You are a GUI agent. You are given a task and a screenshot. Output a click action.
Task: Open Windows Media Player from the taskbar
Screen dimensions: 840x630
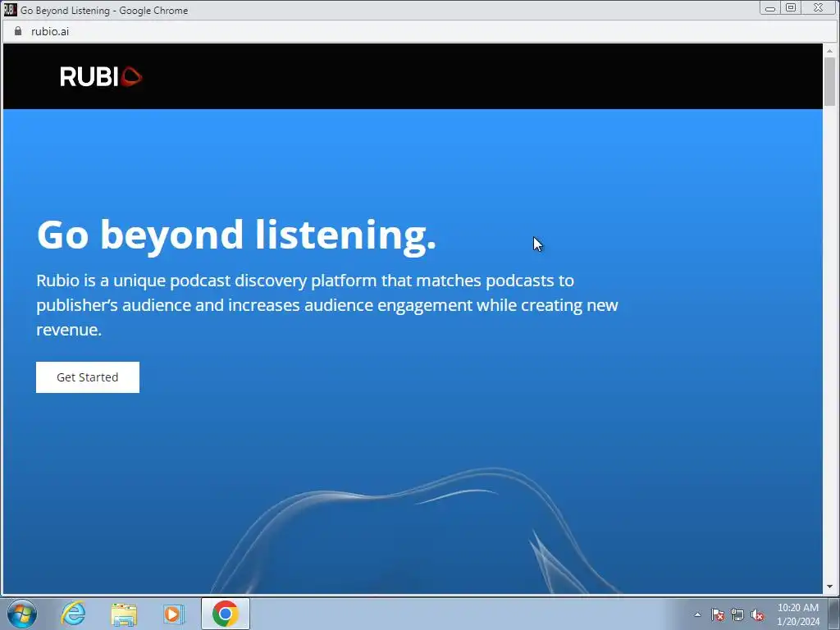(x=174, y=614)
